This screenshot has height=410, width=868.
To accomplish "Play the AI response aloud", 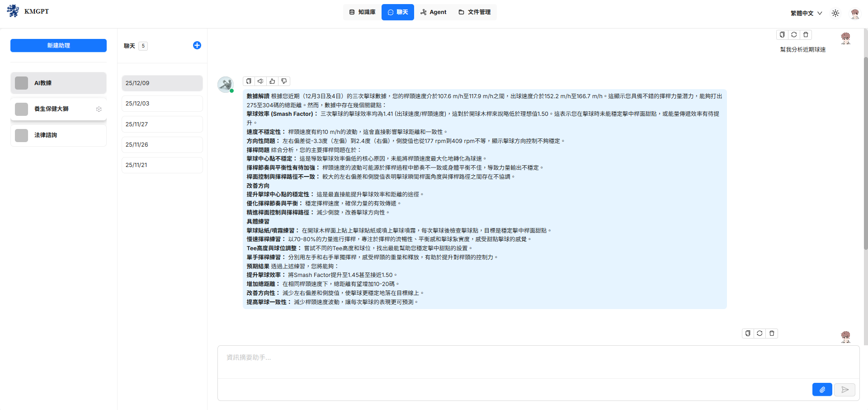I will pos(260,81).
